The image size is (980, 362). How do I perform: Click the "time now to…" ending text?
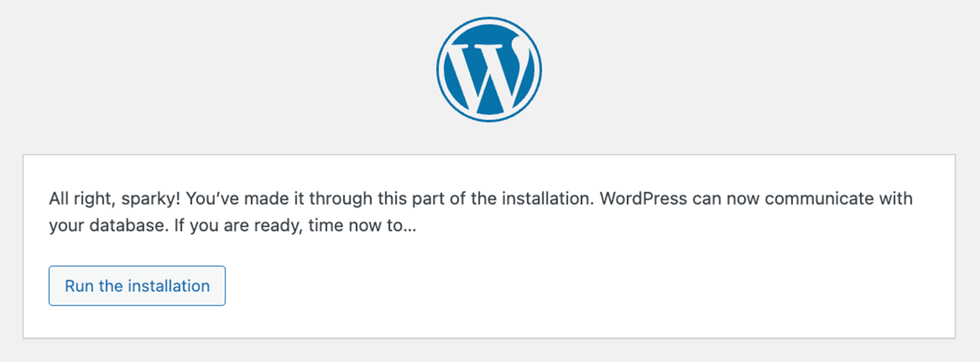pyautogui.click(x=362, y=226)
